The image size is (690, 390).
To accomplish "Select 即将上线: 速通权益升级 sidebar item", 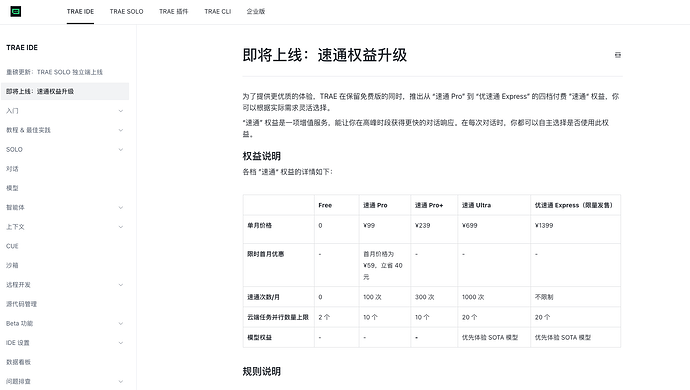I will coord(65,91).
